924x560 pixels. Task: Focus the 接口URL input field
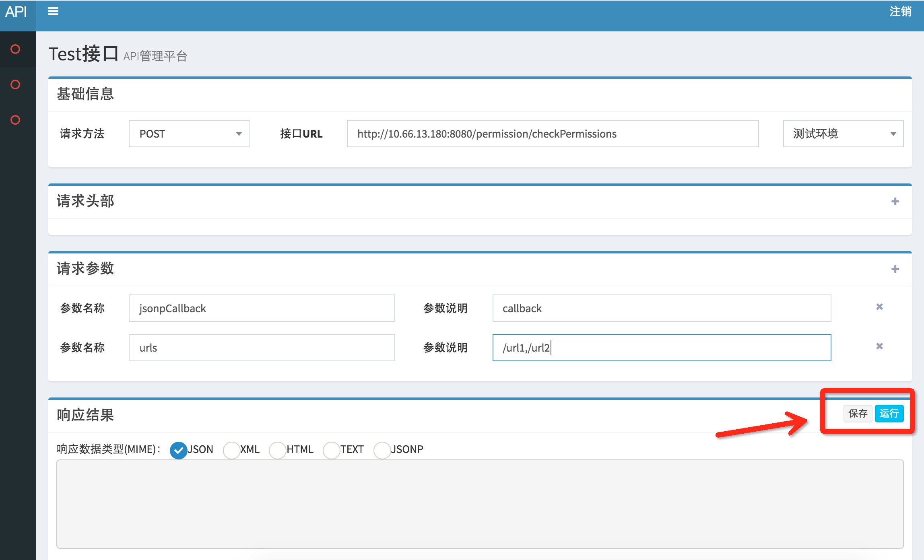point(552,134)
